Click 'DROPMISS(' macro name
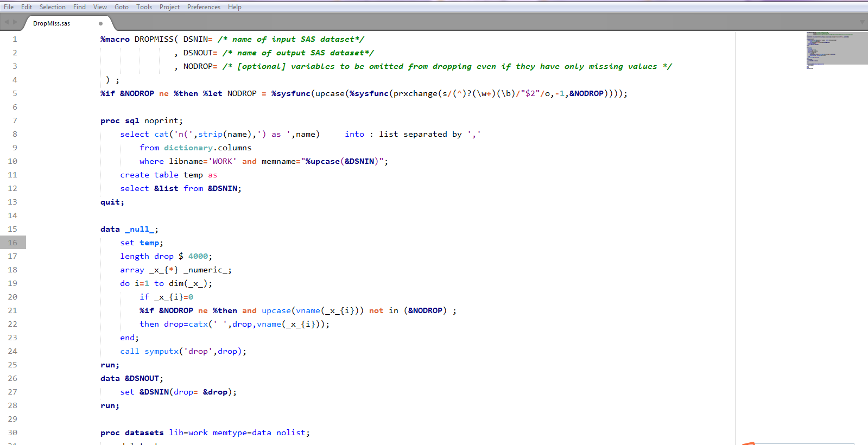Screen dimensions: 868x445 [x=156, y=39]
